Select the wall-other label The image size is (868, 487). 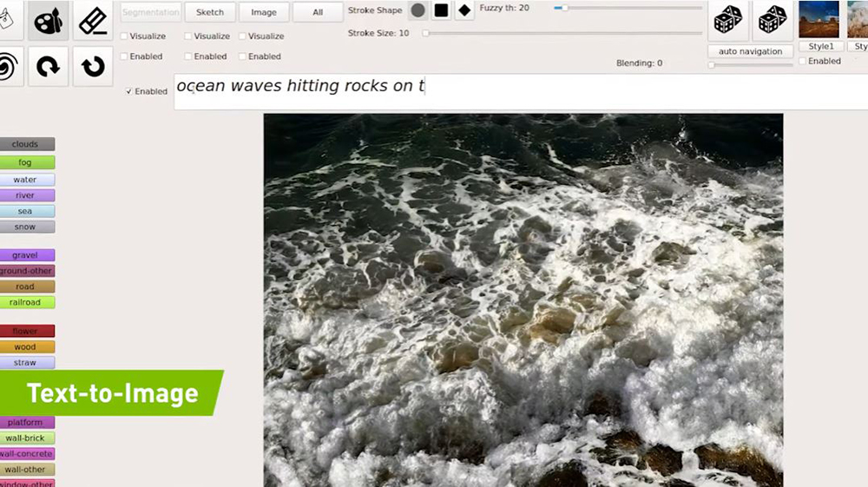click(x=25, y=470)
